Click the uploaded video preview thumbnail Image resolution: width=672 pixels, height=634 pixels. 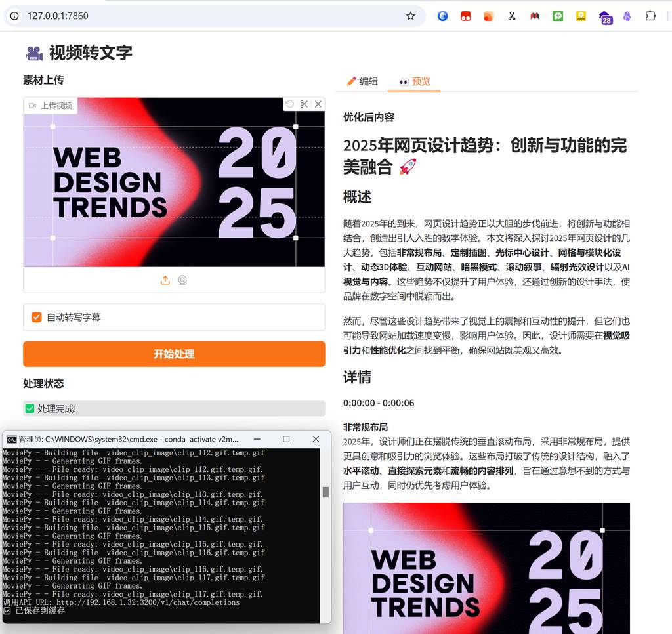click(x=174, y=182)
